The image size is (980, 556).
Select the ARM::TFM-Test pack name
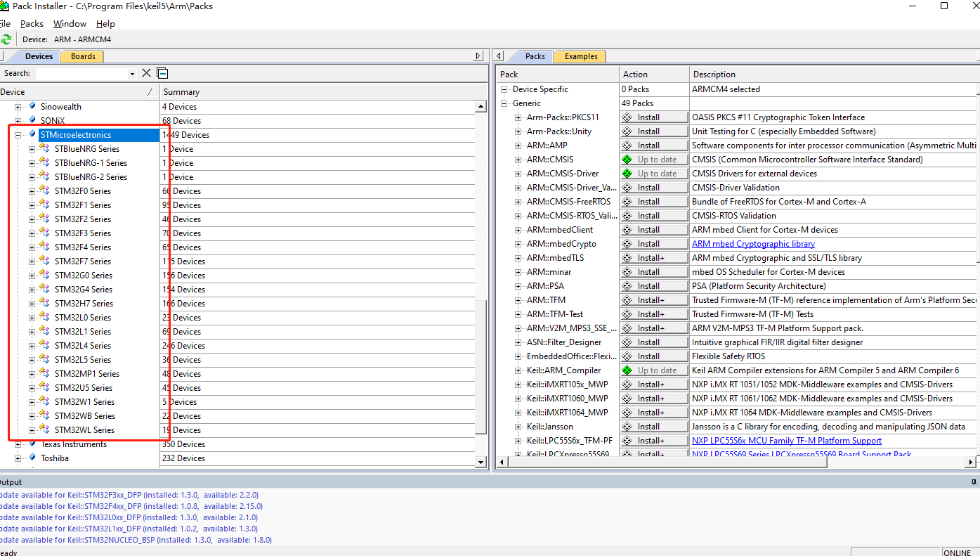click(x=555, y=314)
